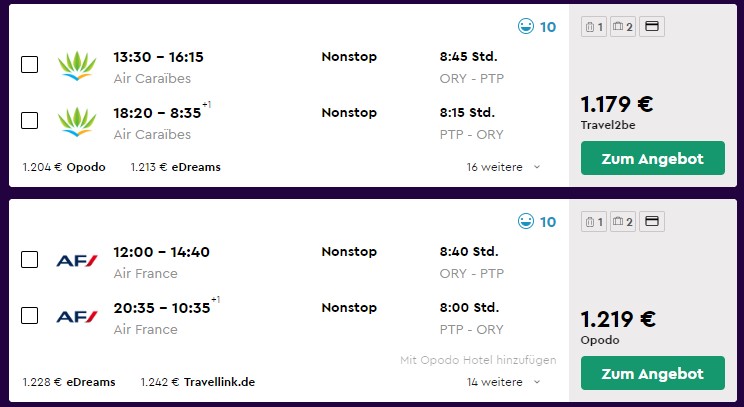Image resolution: width=744 pixels, height=407 pixels.
Task: Click credit card icon in Opodo offer
Action: (x=652, y=221)
